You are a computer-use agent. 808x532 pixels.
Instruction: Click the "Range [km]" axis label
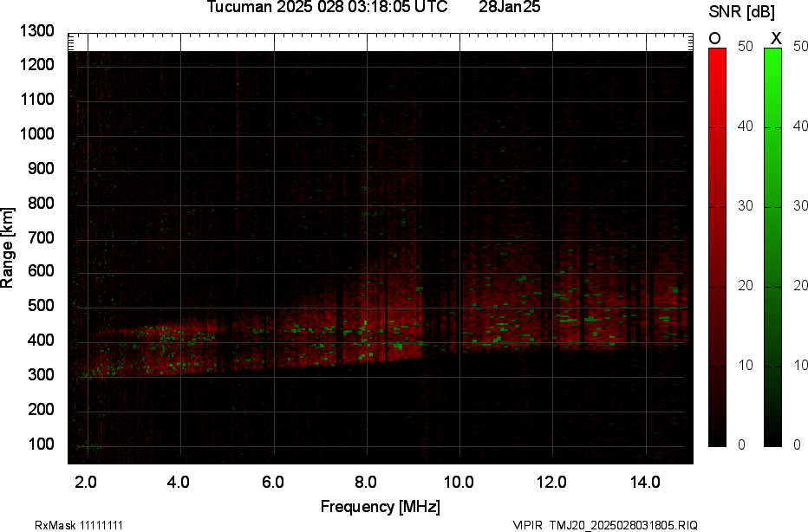click(x=8, y=248)
